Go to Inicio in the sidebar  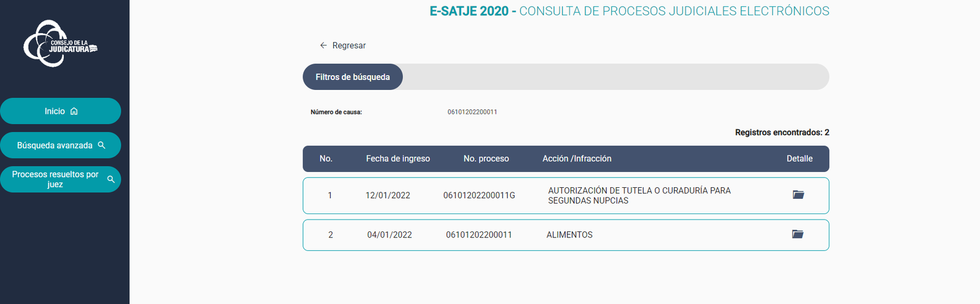pos(55,111)
